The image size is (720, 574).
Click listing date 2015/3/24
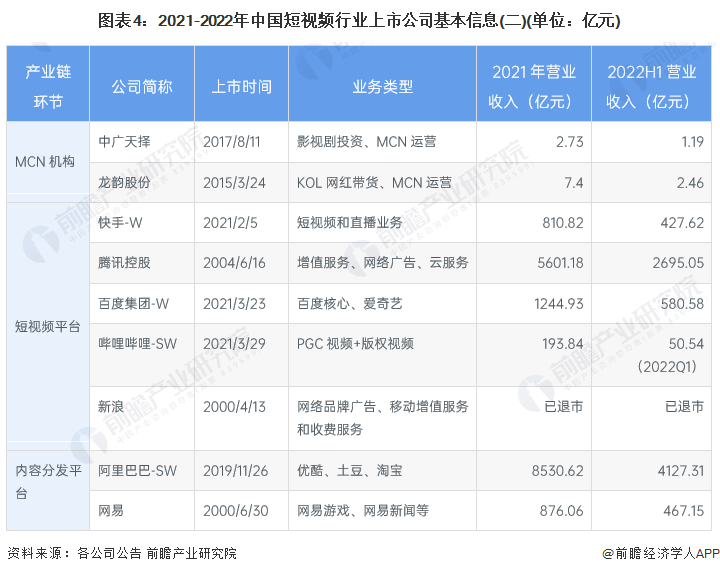[x=235, y=183]
